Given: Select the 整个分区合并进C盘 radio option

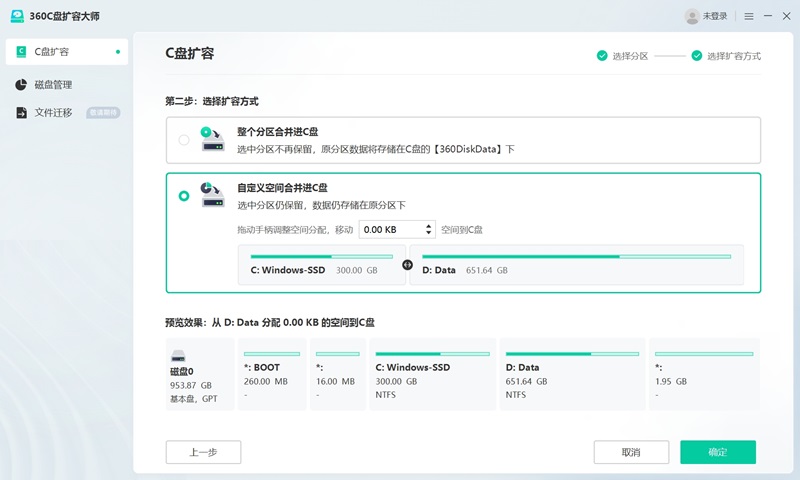Looking at the screenshot, I should click(x=184, y=140).
